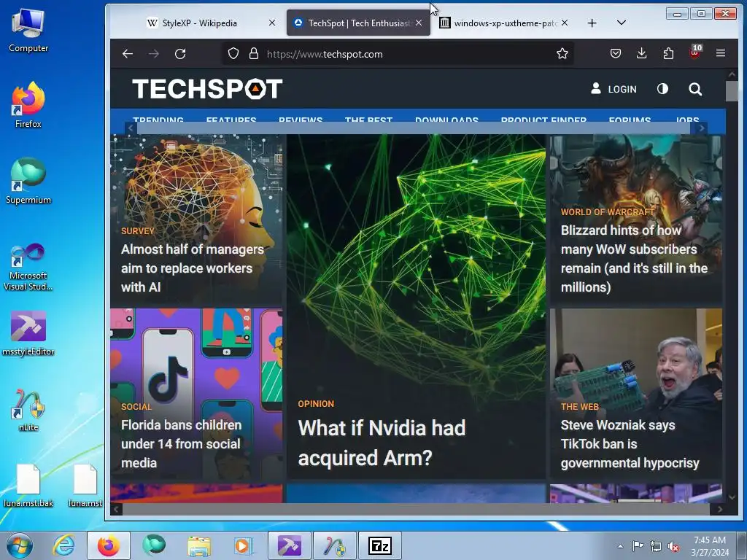
Task: Open a new browser tab
Action: click(x=592, y=23)
